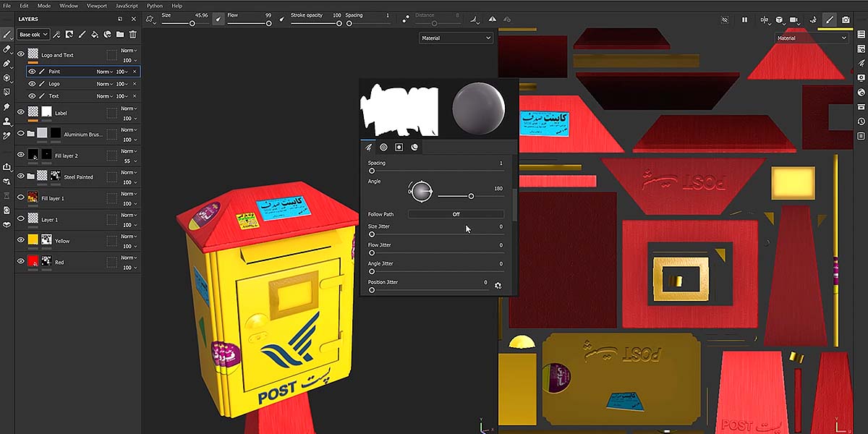The image size is (868, 434).
Task: Hide the Logo effect layer
Action: pos(32,84)
